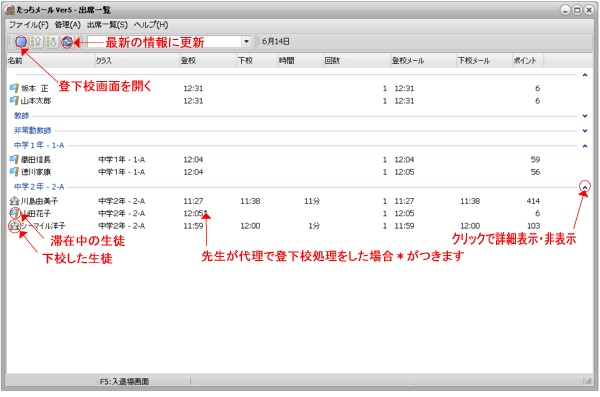This screenshot has height=397, width=600.
Task: Click the second toolbar icon with up arrow
Action: point(36,41)
